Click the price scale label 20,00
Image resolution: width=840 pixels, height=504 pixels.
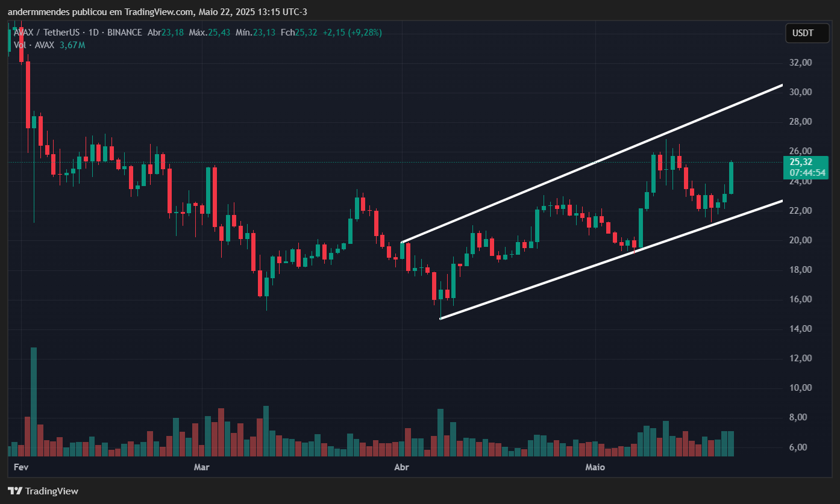coord(801,240)
